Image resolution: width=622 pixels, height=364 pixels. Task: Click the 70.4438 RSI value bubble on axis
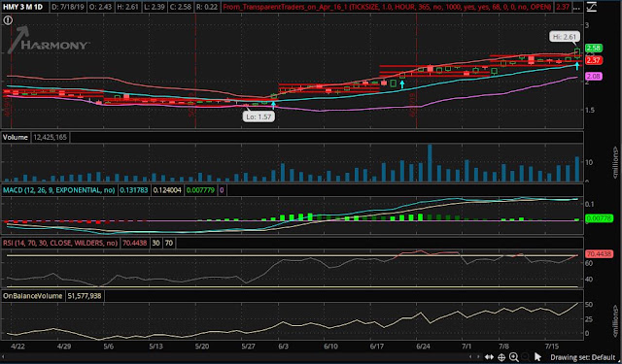(600, 253)
